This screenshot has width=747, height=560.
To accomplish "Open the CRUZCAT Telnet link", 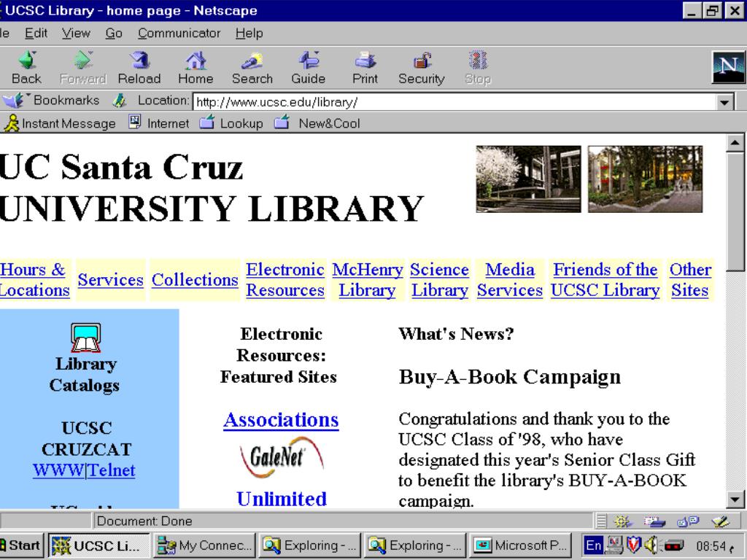I will coord(112,470).
